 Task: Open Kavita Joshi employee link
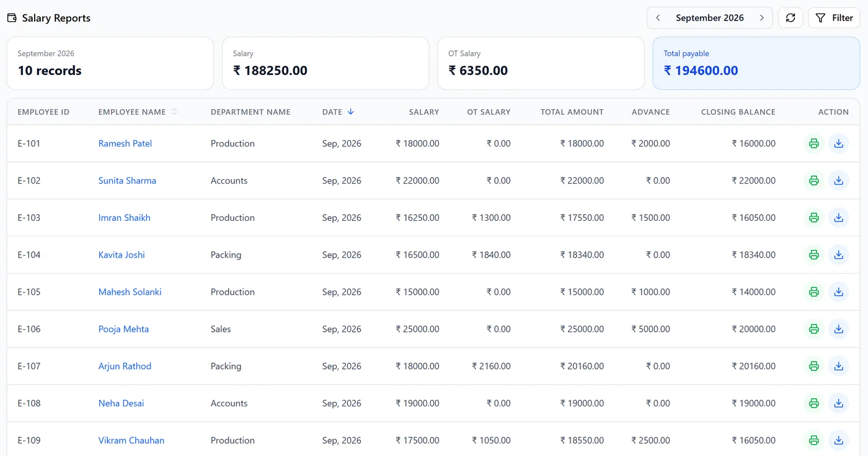pyautogui.click(x=122, y=255)
